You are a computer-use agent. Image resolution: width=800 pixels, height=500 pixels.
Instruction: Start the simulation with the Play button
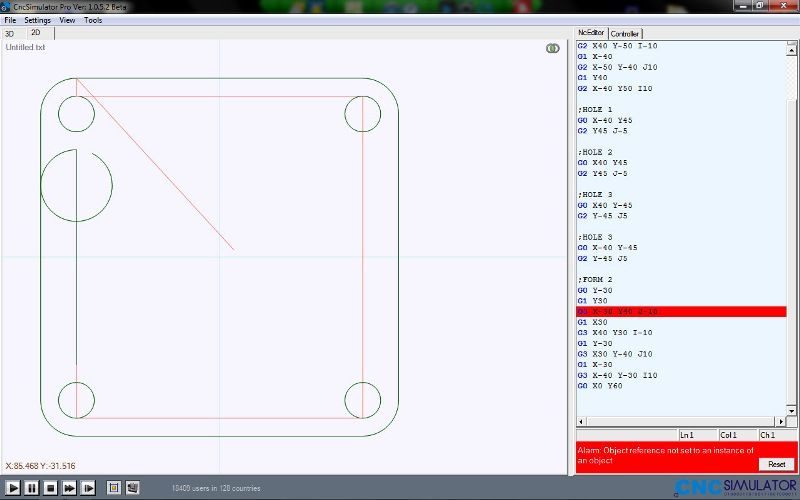click(x=13, y=488)
